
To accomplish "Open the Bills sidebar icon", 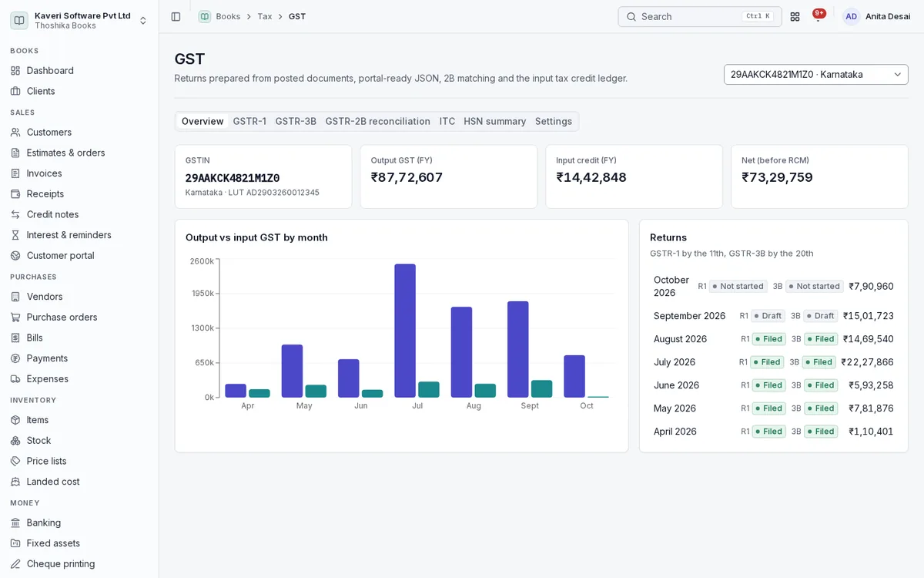I will point(15,338).
